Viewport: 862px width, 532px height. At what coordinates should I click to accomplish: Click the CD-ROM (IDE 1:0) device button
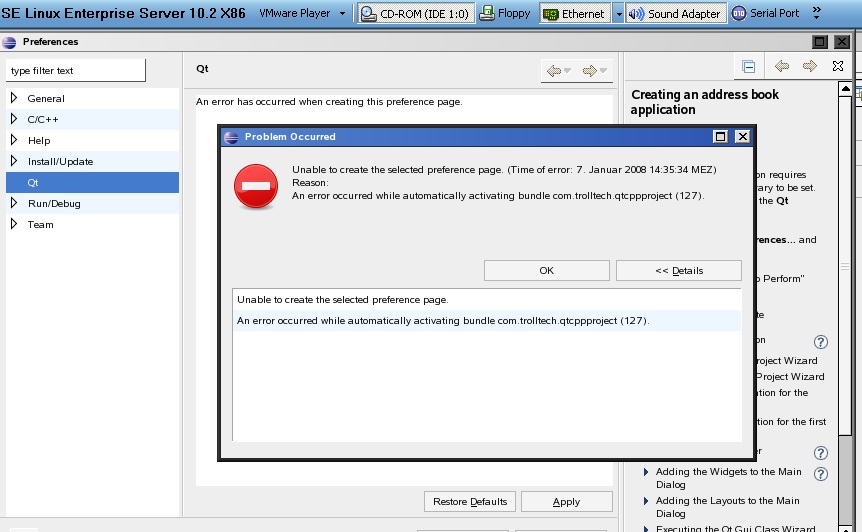point(416,13)
